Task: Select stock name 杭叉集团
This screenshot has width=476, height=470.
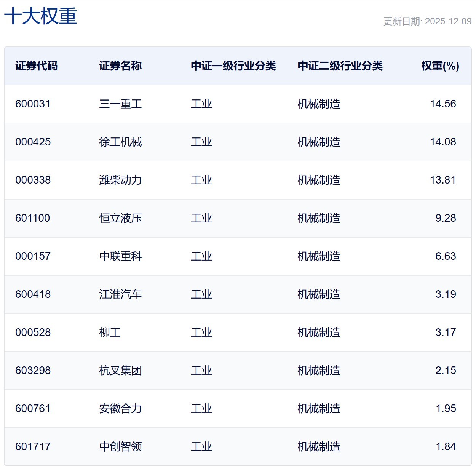Action: (x=120, y=371)
